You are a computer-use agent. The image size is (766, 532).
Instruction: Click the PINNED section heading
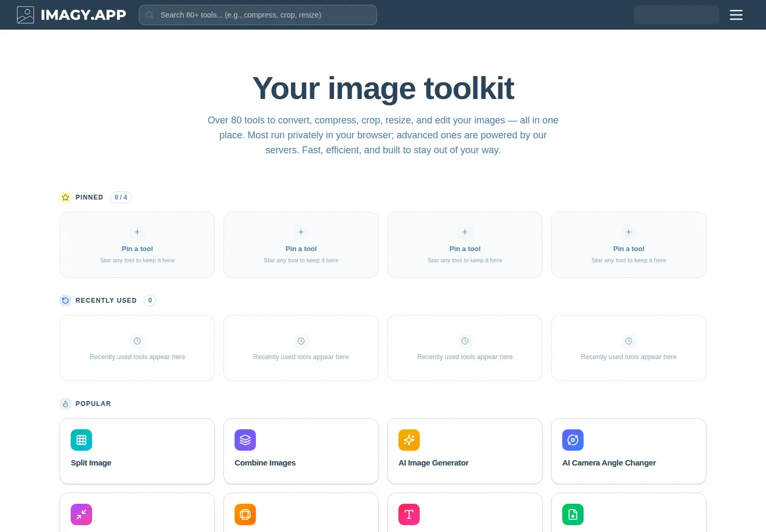pos(89,197)
